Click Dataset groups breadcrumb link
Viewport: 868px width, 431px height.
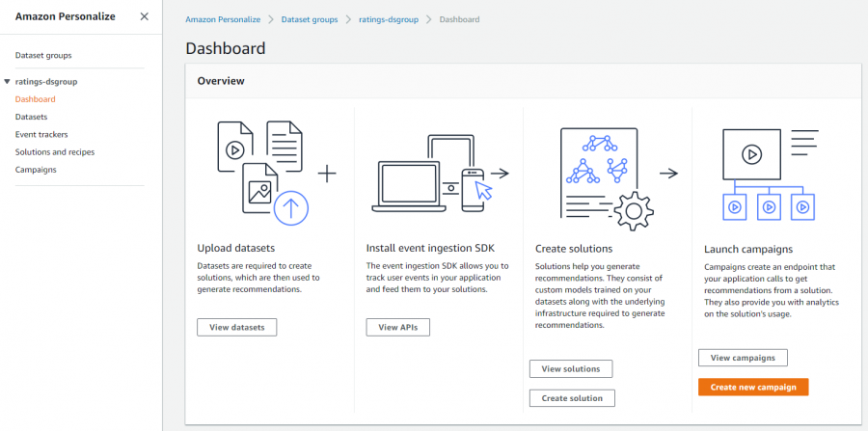(x=310, y=19)
